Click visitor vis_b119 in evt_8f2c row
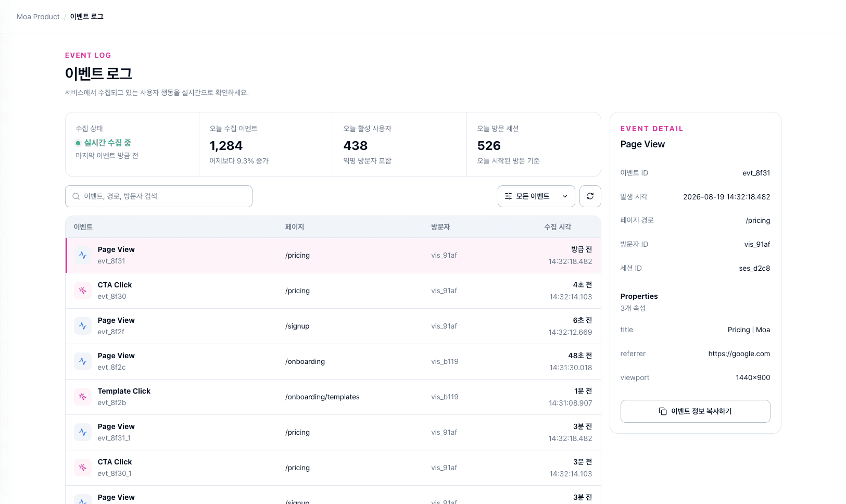 pyautogui.click(x=445, y=361)
